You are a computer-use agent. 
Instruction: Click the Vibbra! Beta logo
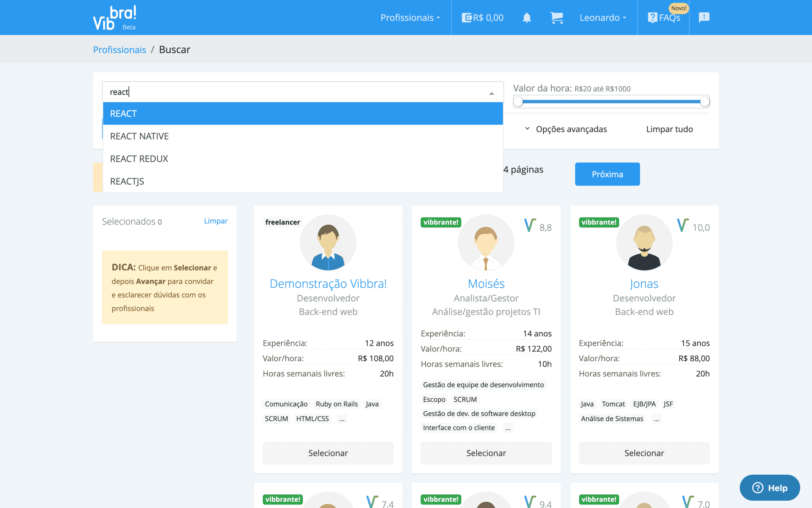click(x=115, y=17)
